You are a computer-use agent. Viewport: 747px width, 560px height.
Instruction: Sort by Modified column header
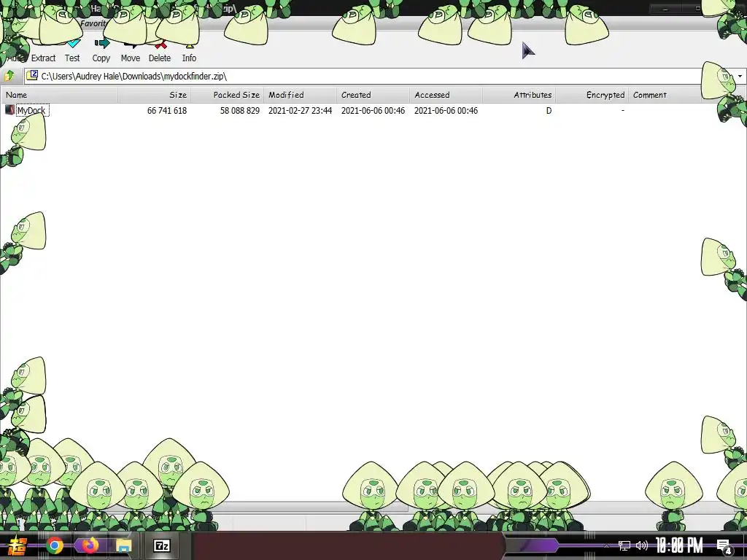click(300, 95)
